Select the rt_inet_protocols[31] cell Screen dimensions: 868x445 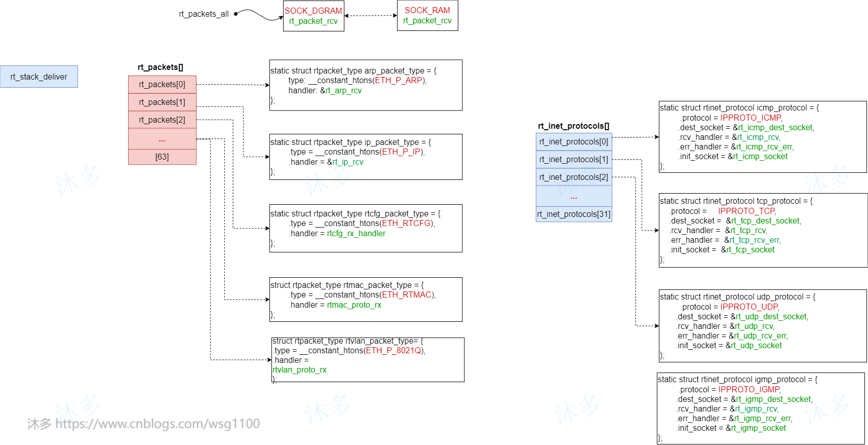(x=574, y=214)
